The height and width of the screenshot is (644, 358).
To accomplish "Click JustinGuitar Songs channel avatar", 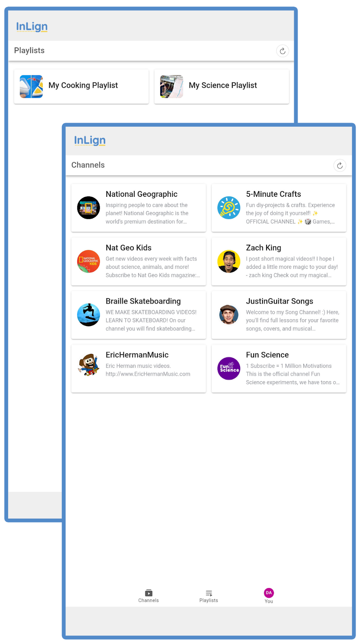I will [229, 315].
